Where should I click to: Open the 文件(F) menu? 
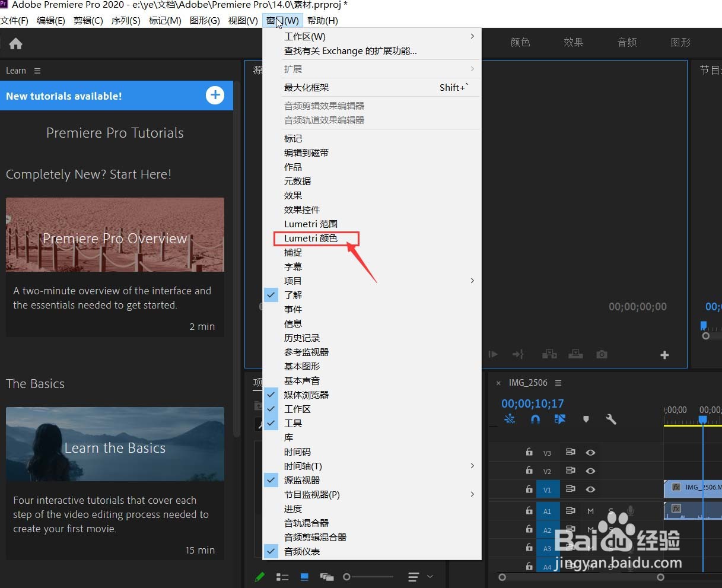pyautogui.click(x=14, y=20)
